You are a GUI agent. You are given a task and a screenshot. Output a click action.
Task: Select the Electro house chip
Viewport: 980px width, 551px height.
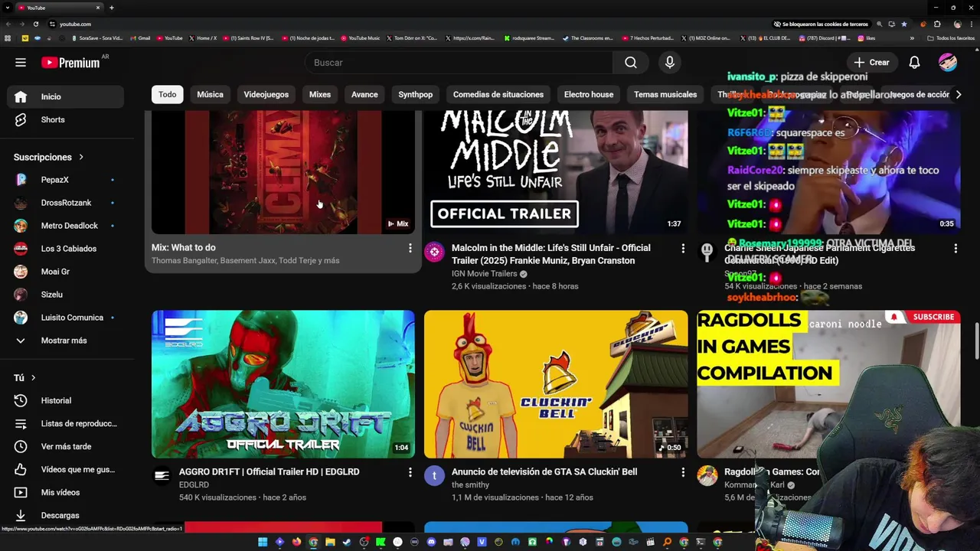(x=589, y=94)
